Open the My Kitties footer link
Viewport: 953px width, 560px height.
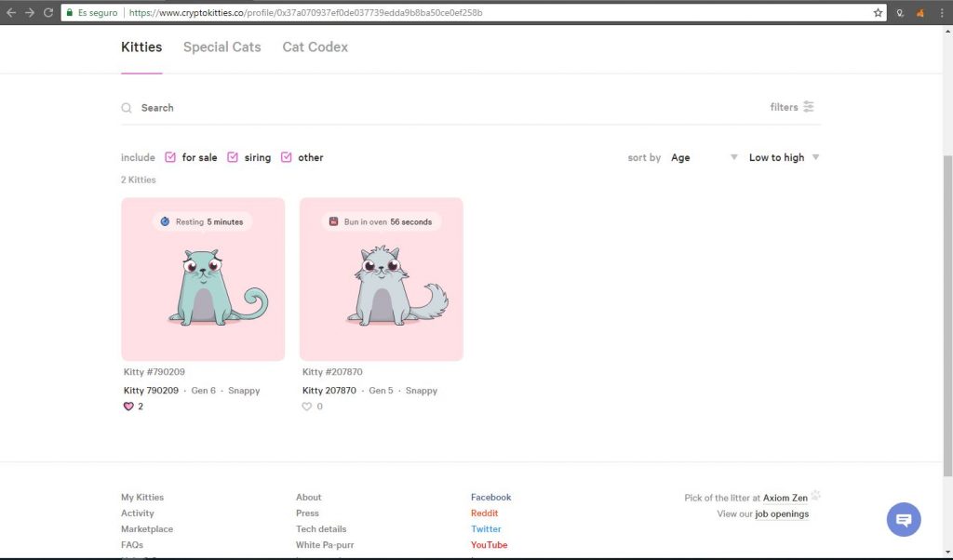tap(142, 497)
